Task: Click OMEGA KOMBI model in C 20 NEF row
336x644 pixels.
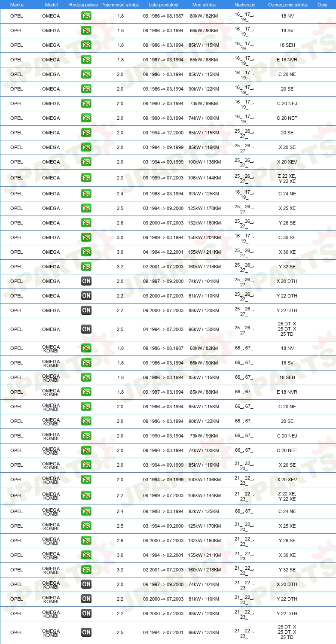Action: tap(51, 451)
